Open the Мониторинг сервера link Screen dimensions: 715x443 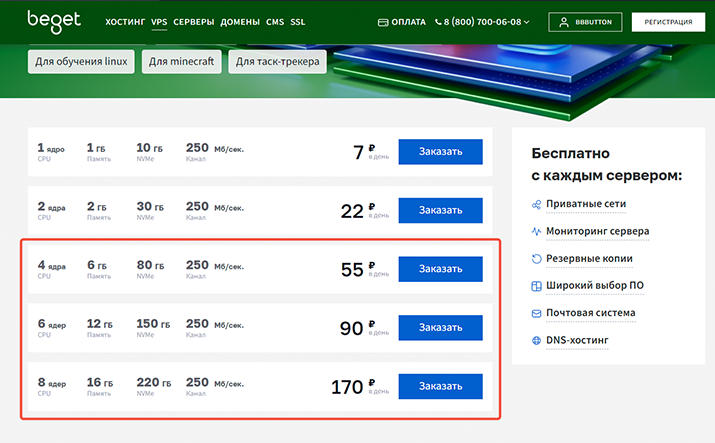pos(598,231)
